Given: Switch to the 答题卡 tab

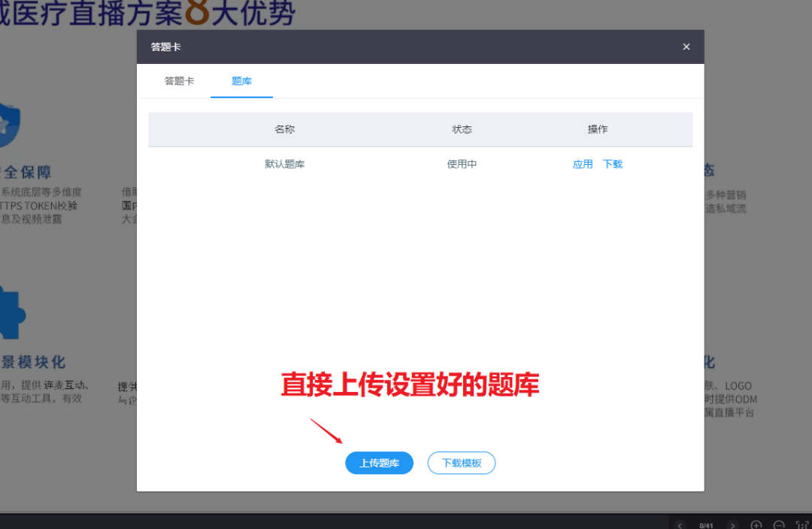Looking at the screenshot, I should [179, 81].
